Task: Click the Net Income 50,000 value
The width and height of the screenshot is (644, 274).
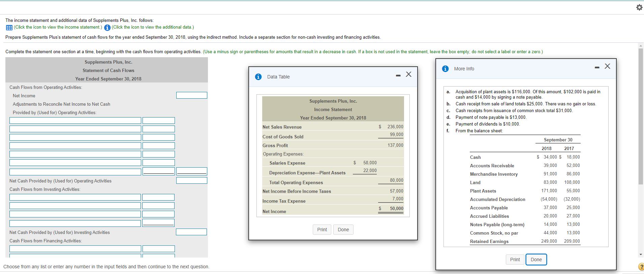Action: 396,208
